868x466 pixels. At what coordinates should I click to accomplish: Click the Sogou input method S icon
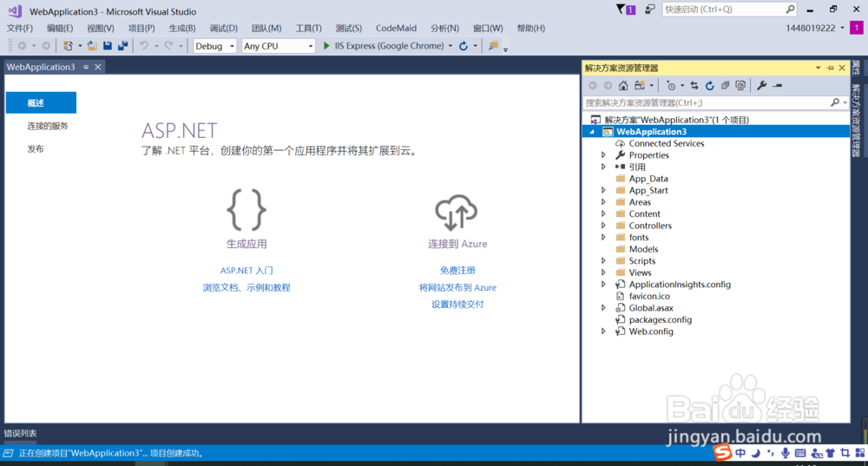pyautogui.click(x=722, y=452)
